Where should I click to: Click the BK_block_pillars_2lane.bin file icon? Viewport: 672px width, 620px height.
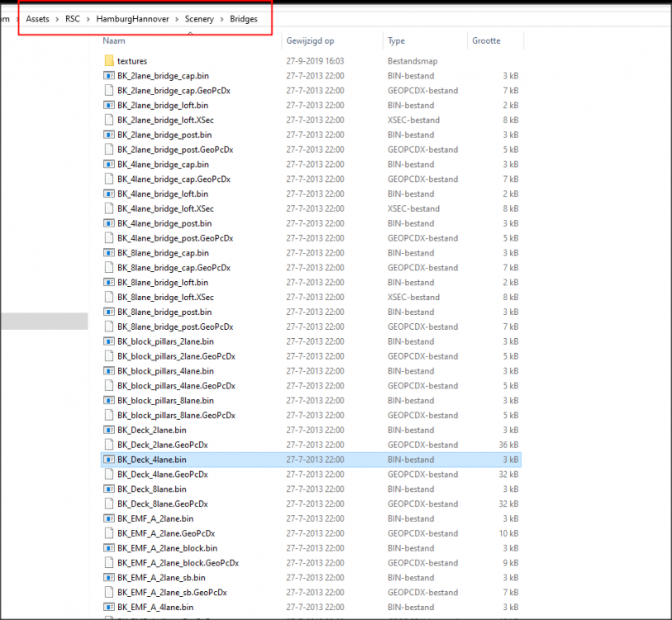pyautogui.click(x=109, y=342)
